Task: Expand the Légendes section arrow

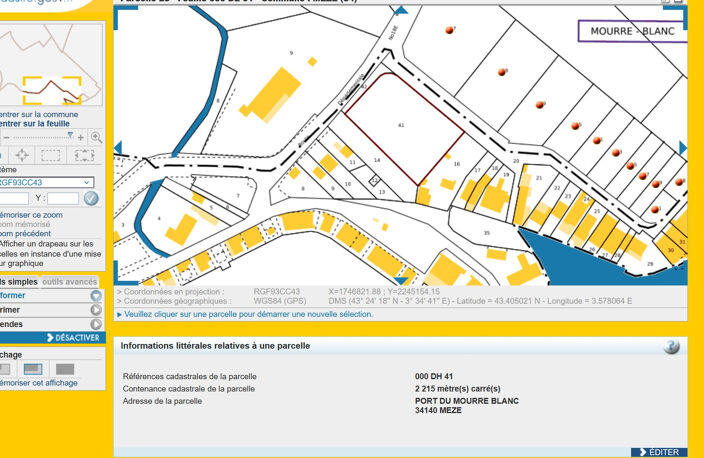Action: tap(96, 324)
